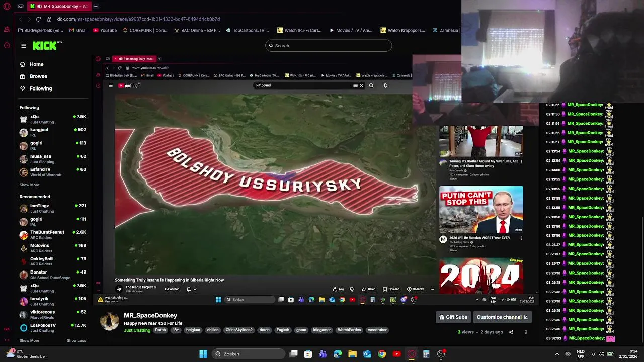Open weather widget showing 2°C
The width and height of the screenshot is (644, 362).
click(26, 354)
